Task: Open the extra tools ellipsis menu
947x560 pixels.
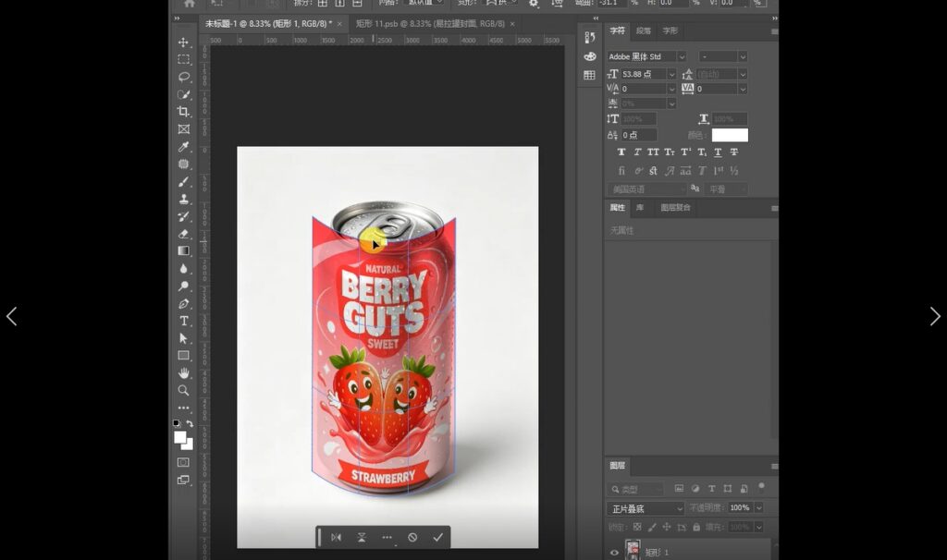Action: [184, 408]
